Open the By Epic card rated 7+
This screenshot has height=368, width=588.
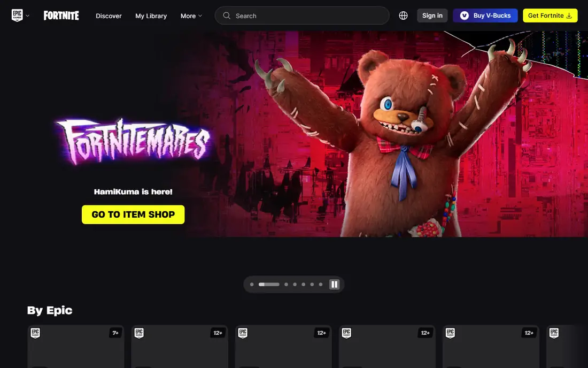[76, 346]
